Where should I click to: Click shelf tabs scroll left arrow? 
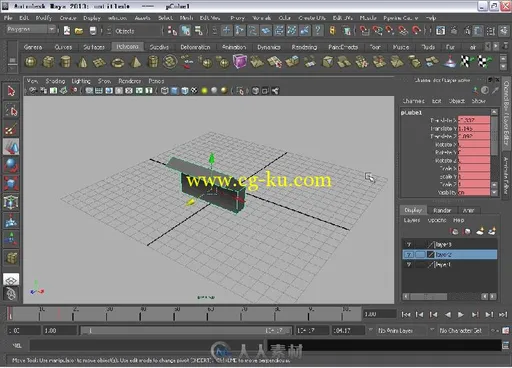[488, 46]
